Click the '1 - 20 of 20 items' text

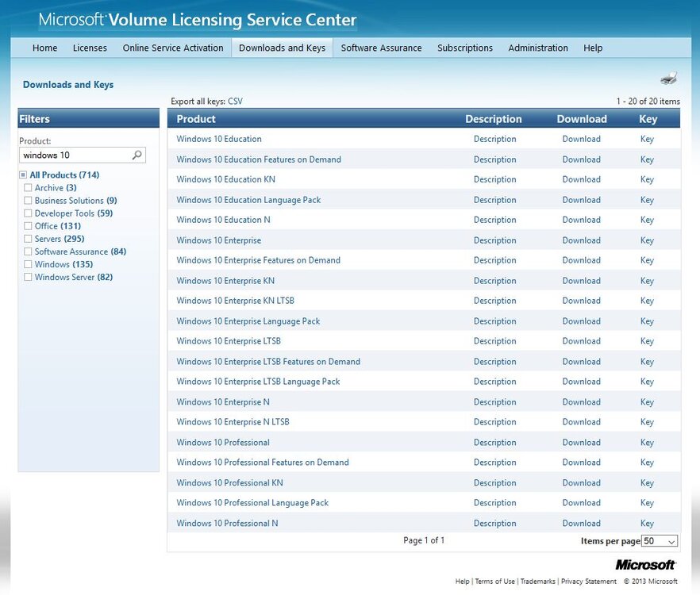click(648, 102)
